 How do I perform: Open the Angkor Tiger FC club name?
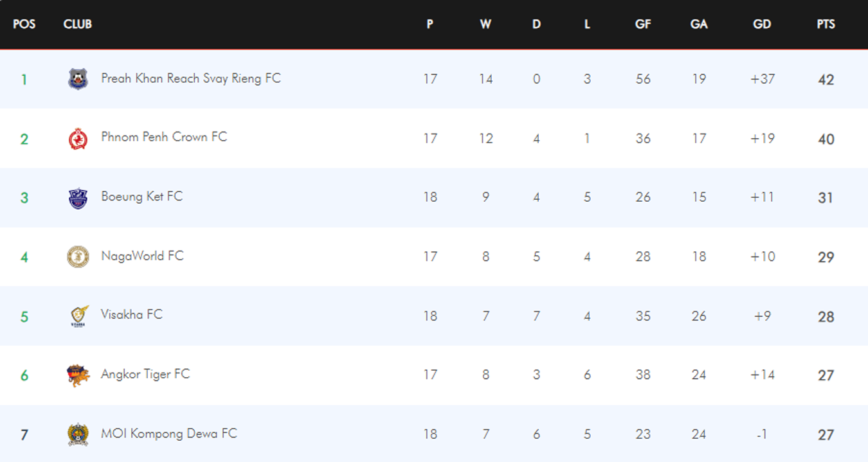click(145, 374)
